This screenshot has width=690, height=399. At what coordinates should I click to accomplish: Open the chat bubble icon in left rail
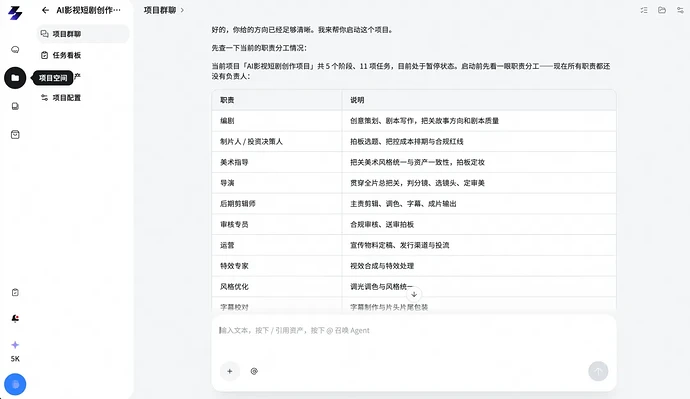click(15, 49)
